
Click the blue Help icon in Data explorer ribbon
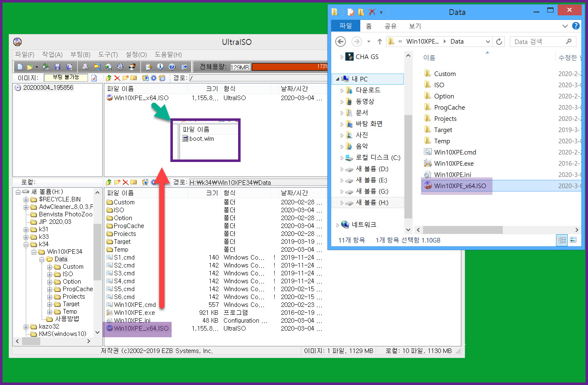click(x=576, y=26)
